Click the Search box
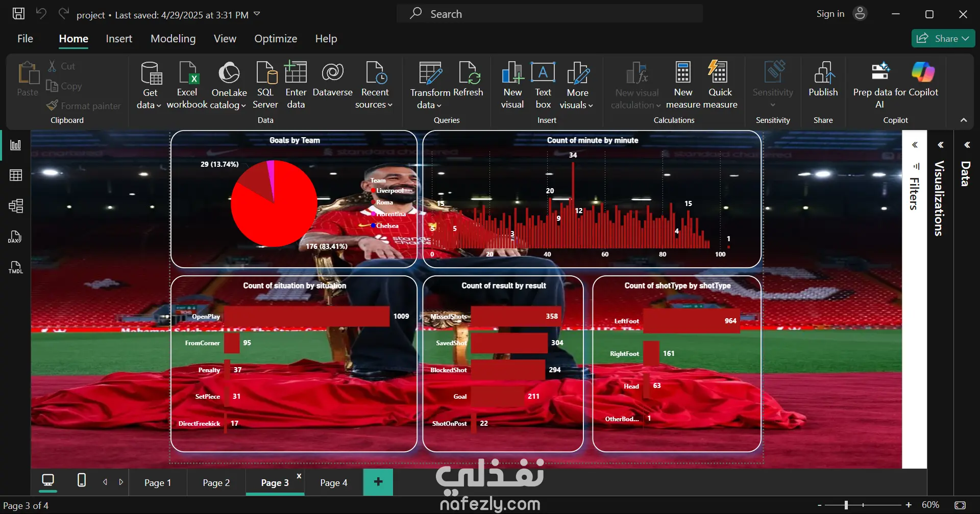Image resolution: width=980 pixels, height=514 pixels. (x=550, y=14)
